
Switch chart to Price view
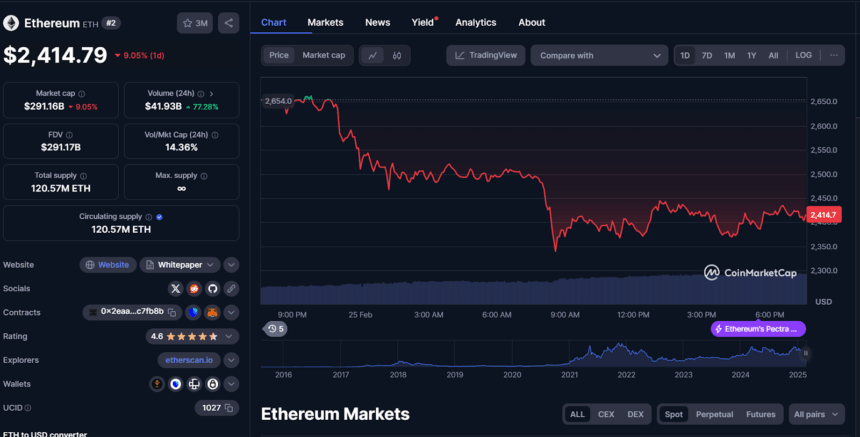pos(279,55)
